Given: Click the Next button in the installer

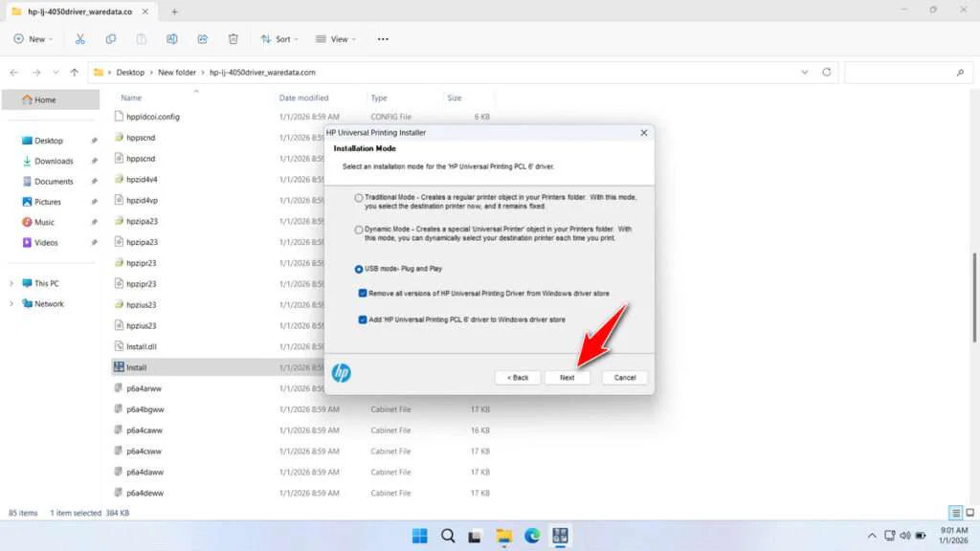Looking at the screenshot, I should pos(568,377).
